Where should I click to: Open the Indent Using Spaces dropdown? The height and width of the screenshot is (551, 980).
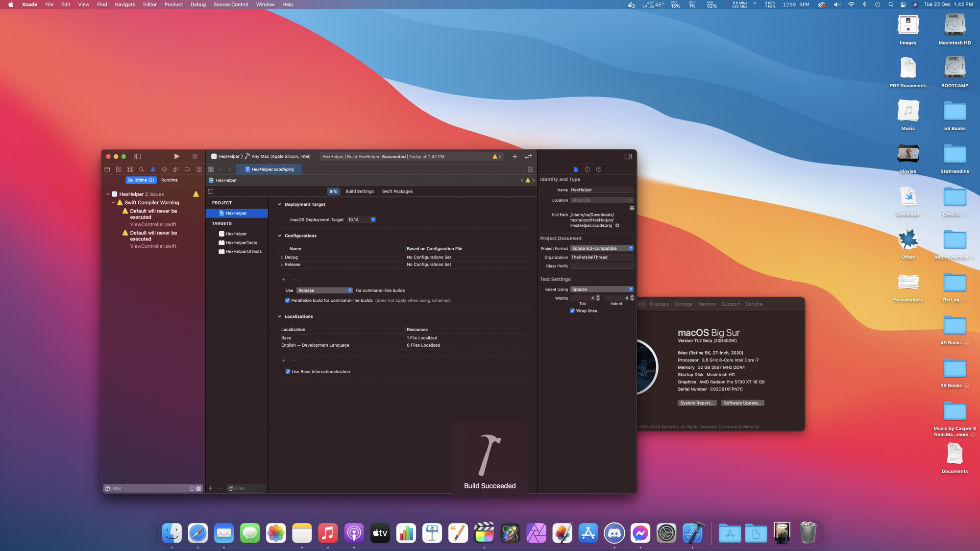tap(602, 289)
